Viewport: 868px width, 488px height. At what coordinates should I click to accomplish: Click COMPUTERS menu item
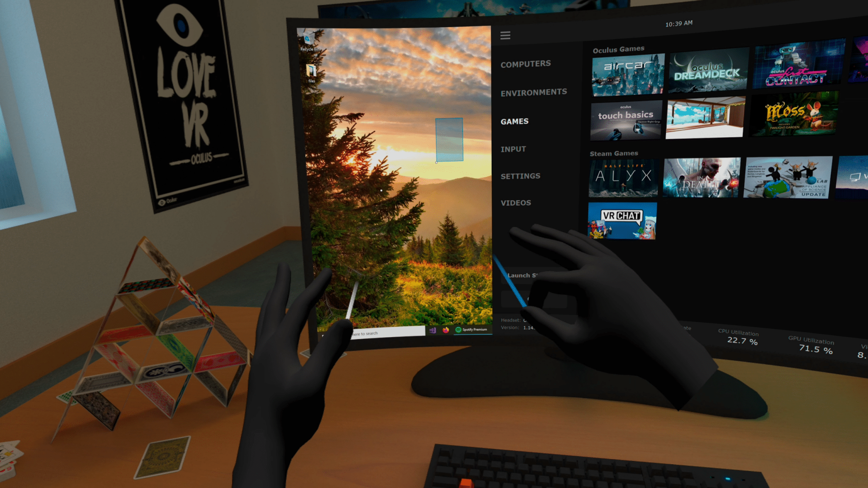coord(524,63)
